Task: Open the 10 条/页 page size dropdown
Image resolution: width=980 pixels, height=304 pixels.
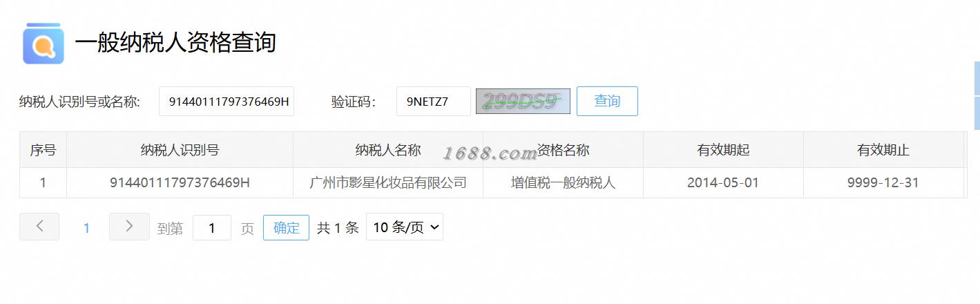Action: tap(404, 227)
